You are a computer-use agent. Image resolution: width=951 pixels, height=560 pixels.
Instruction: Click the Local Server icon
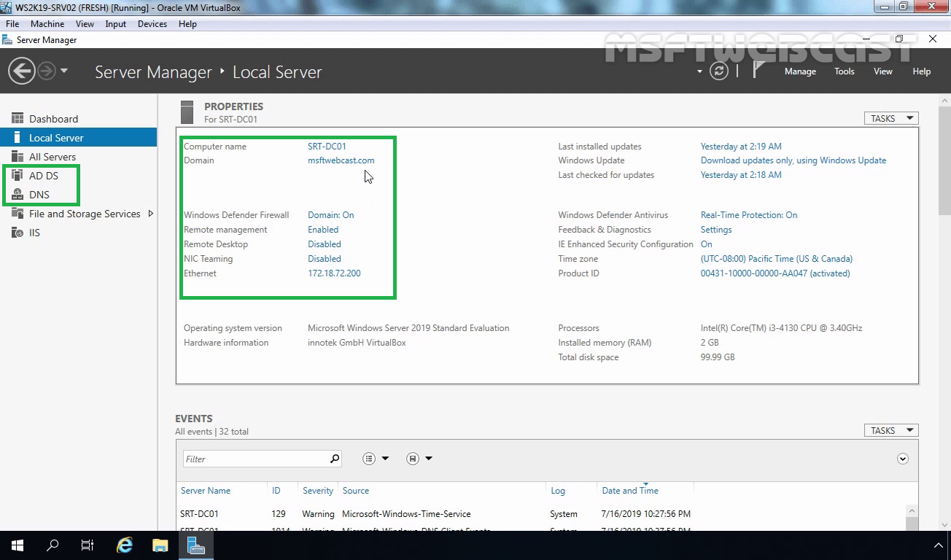click(x=18, y=137)
